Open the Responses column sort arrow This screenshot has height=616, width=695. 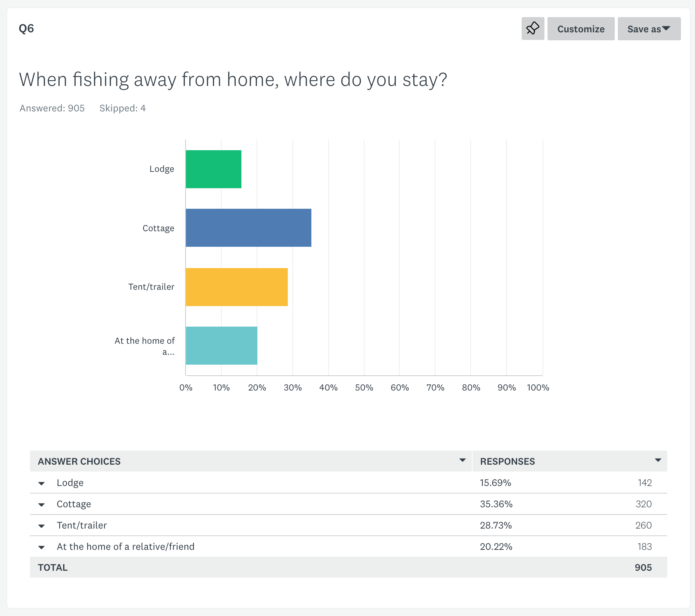point(658,460)
